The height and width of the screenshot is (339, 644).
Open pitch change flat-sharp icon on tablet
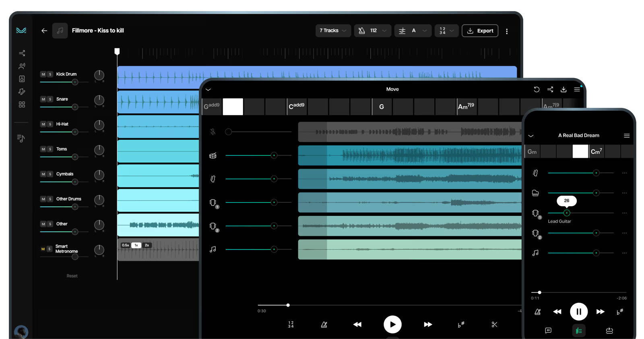(x=461, y=325)
